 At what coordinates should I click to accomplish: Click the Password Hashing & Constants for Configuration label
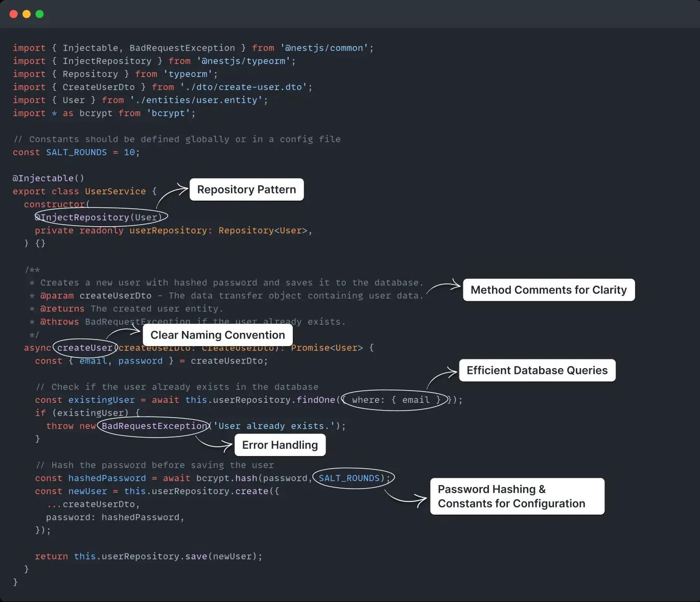[517, 496]
